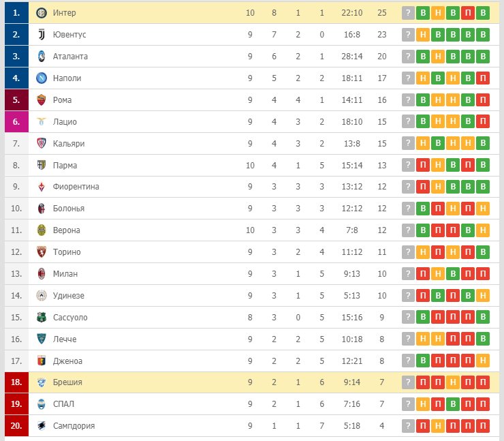Click the Torino team logo
This screenshot has height=441, width=504.
[41, 252]
